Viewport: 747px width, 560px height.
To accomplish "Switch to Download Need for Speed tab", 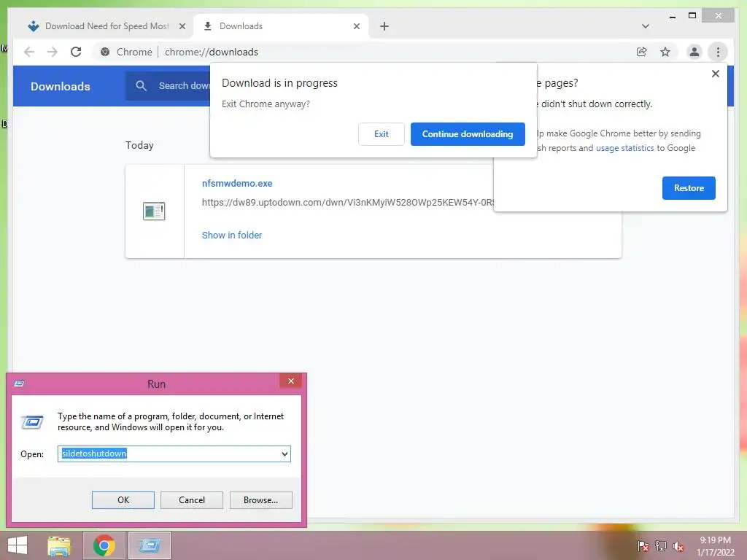I will (x=107, y=26).
